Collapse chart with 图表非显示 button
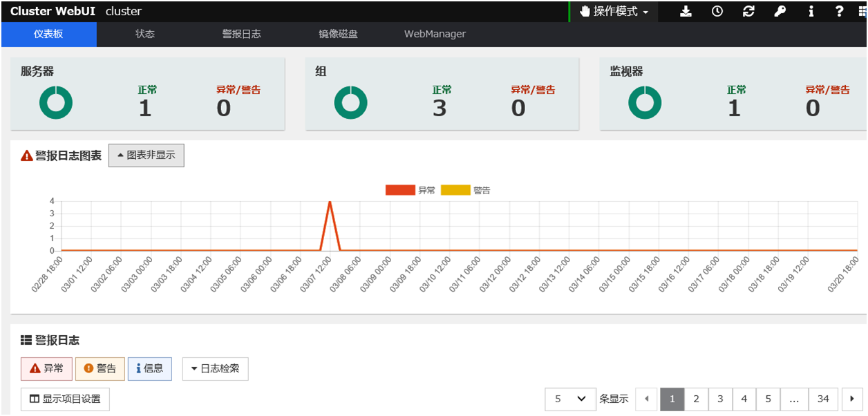 (147, 155)
